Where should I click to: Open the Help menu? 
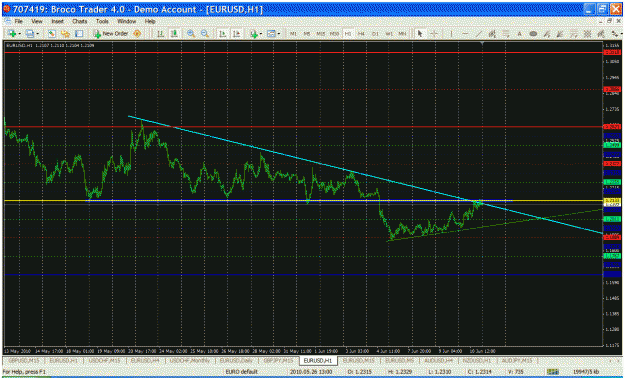pyautogui.click(x=150, y=21)
